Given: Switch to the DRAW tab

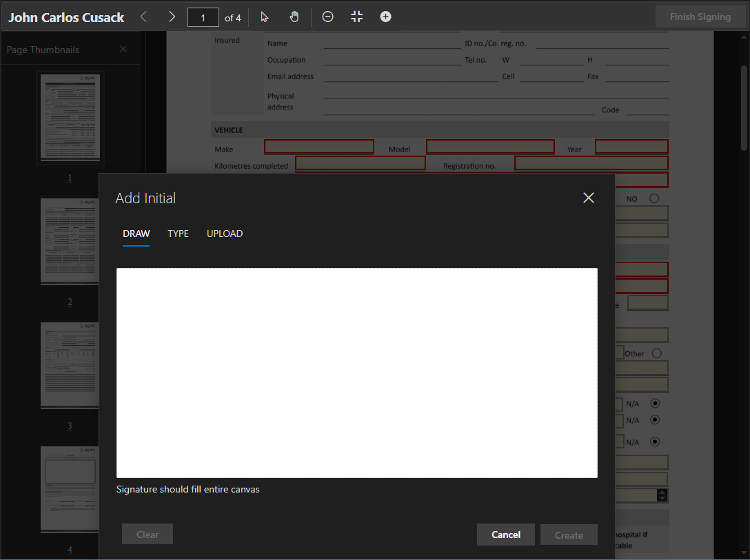Looking at the screenshot, I should tap(136, 234).
